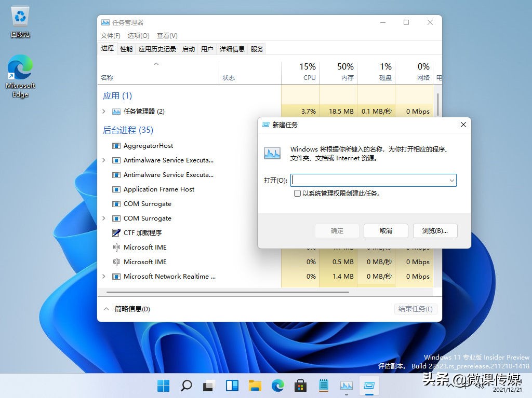Viewport: 532px width, 398px height.
Task: Open File Explorer from the taskbar
Action: coord(255,386)
